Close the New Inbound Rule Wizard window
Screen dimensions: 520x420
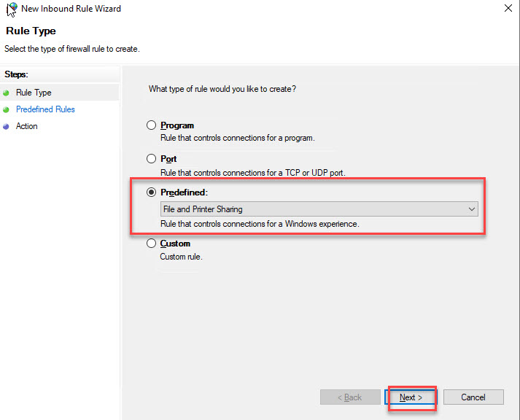tap(507, 9)
